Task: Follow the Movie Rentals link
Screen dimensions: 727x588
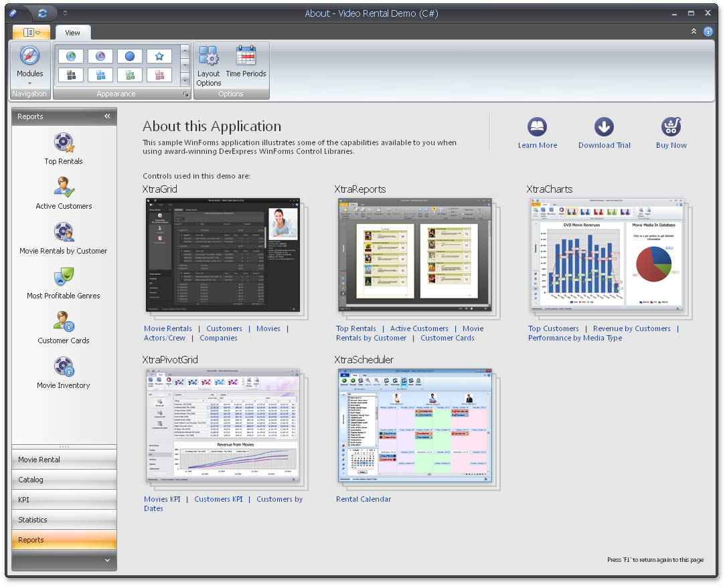Action: click(168, 328)
